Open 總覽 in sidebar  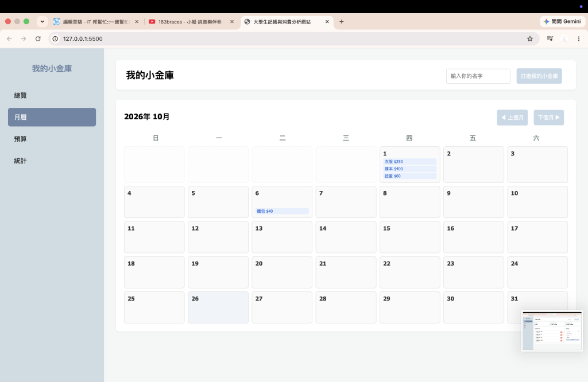pos(52,95)
